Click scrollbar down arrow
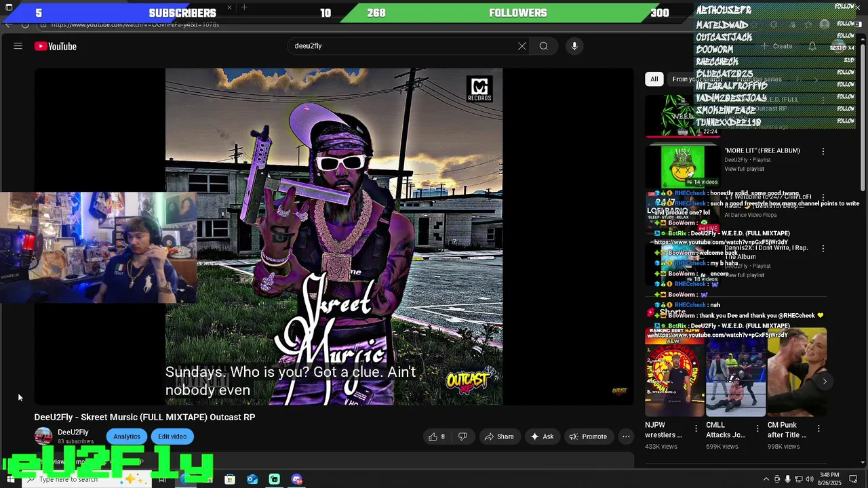 863,462
